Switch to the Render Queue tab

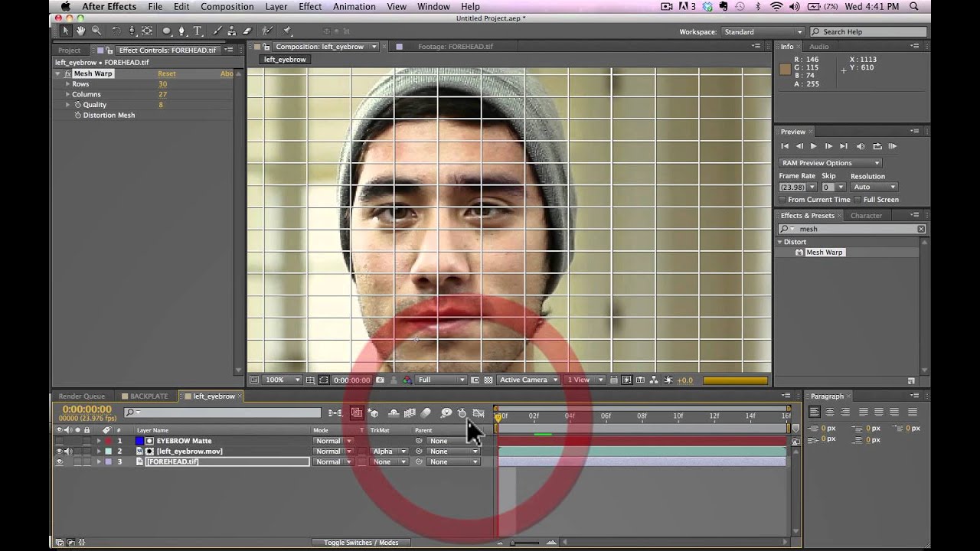[x=82, y=396]
